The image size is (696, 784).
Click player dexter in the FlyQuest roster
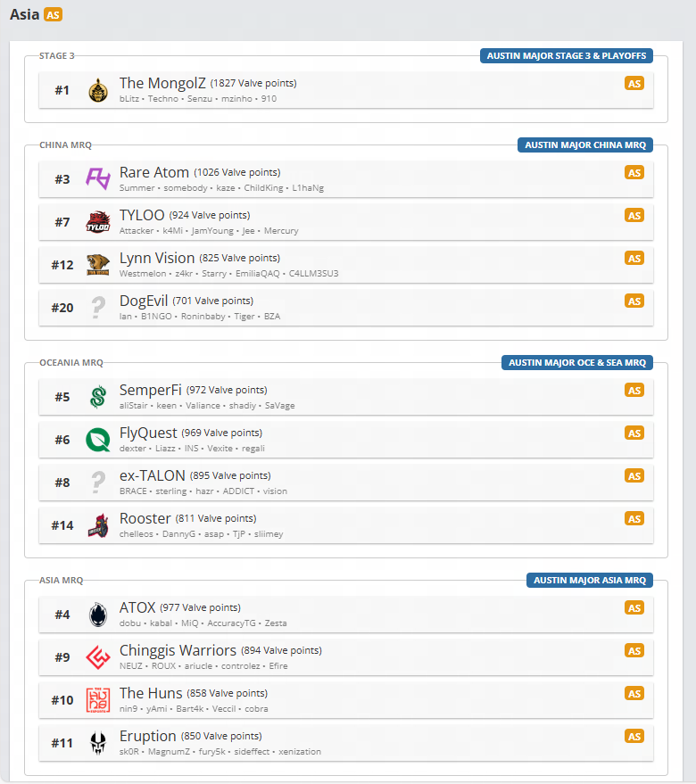tap(133, 448)
